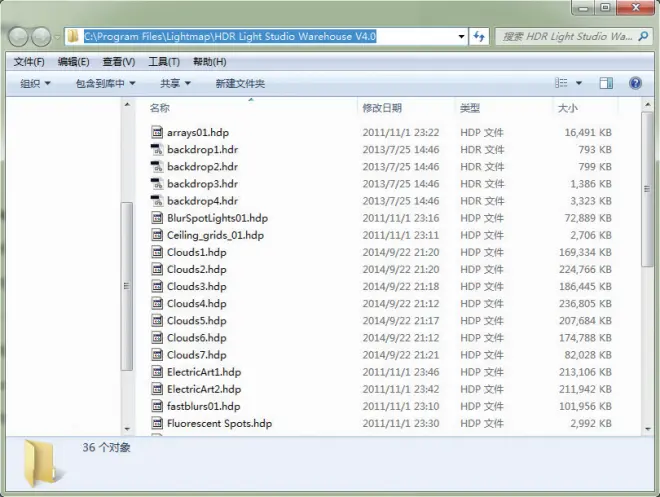Toggle the preview pane icon
Image resolution: width=660 pixels, height=497 pixels.
tap(606, 83)
